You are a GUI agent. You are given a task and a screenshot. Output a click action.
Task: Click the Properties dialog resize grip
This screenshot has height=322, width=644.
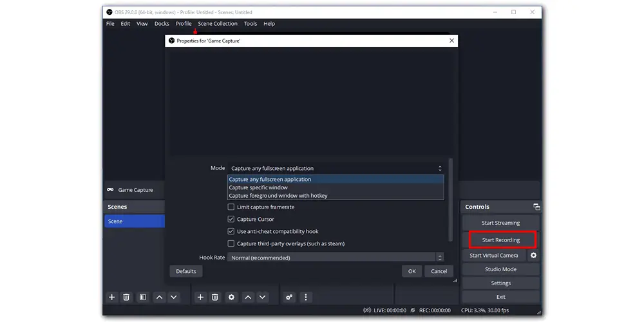[x=455, y=281]
